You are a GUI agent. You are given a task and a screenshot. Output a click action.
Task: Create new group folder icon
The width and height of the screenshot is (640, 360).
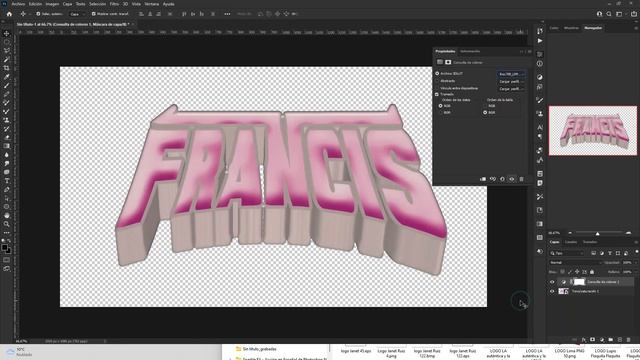pos(611,340)
